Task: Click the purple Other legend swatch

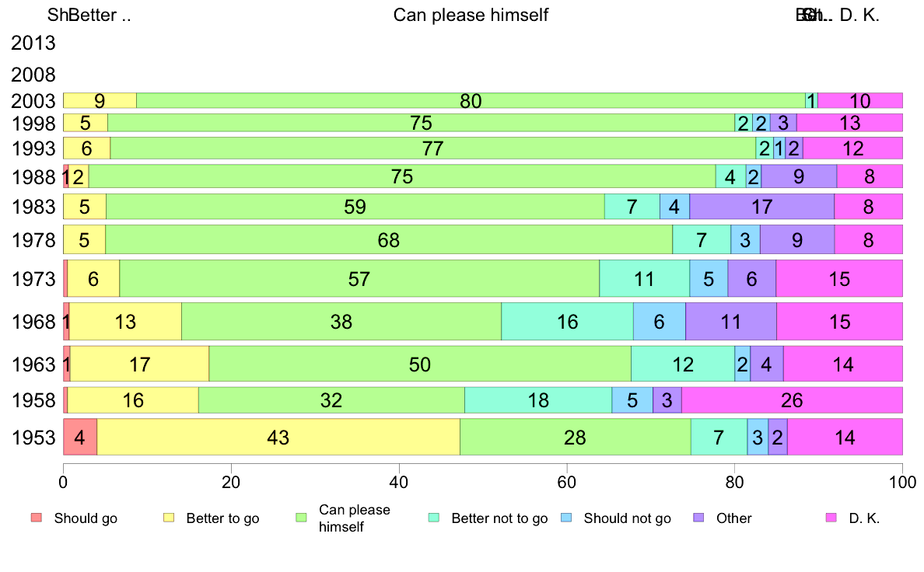Action: click(699, 518)
